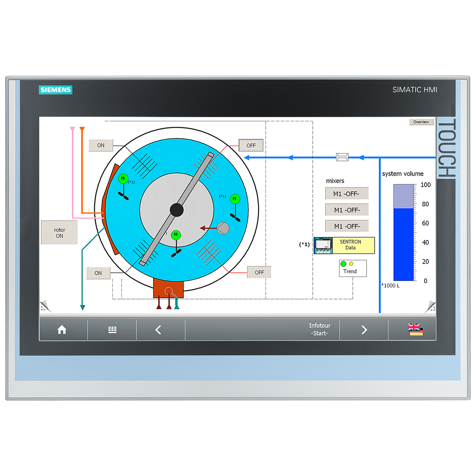Go to previous page with left chevron
This screenshot has width=476, height=476.
click(159, 330)
